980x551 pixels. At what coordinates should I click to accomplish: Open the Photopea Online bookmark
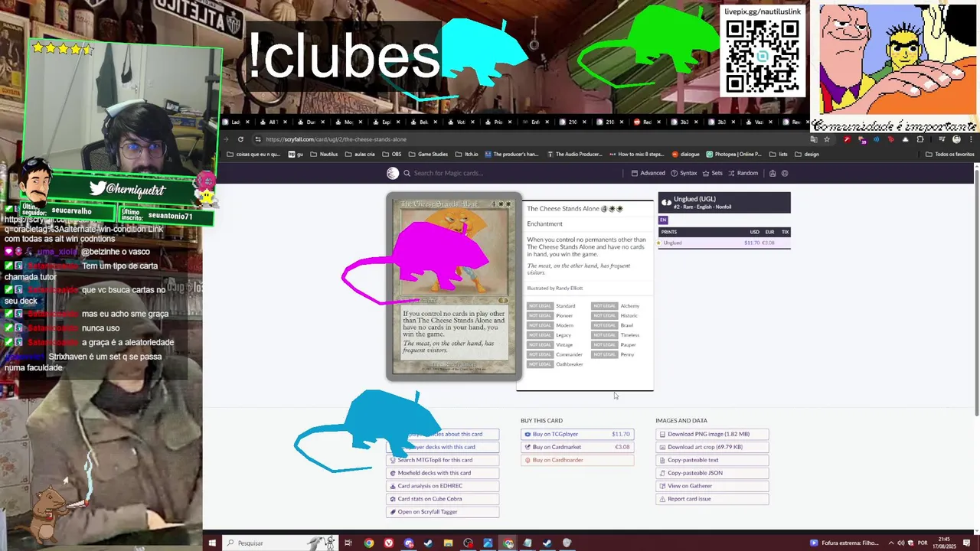pyautogui.click(x=733, y=154)
